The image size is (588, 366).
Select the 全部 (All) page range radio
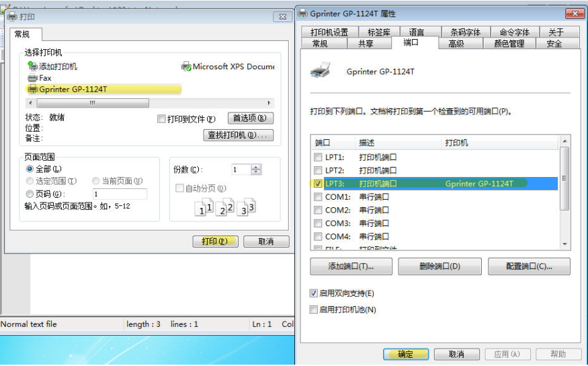(30, 169)
